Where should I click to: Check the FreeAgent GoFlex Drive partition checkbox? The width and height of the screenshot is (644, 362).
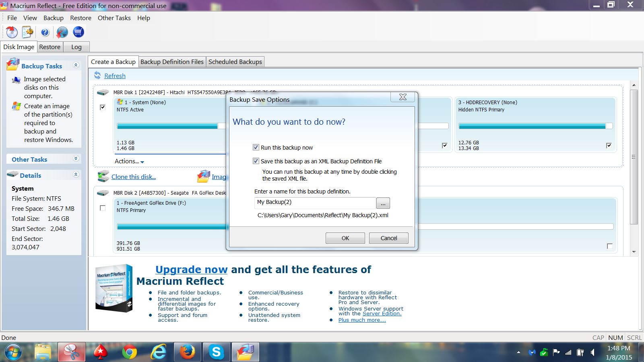click(610, 246)
